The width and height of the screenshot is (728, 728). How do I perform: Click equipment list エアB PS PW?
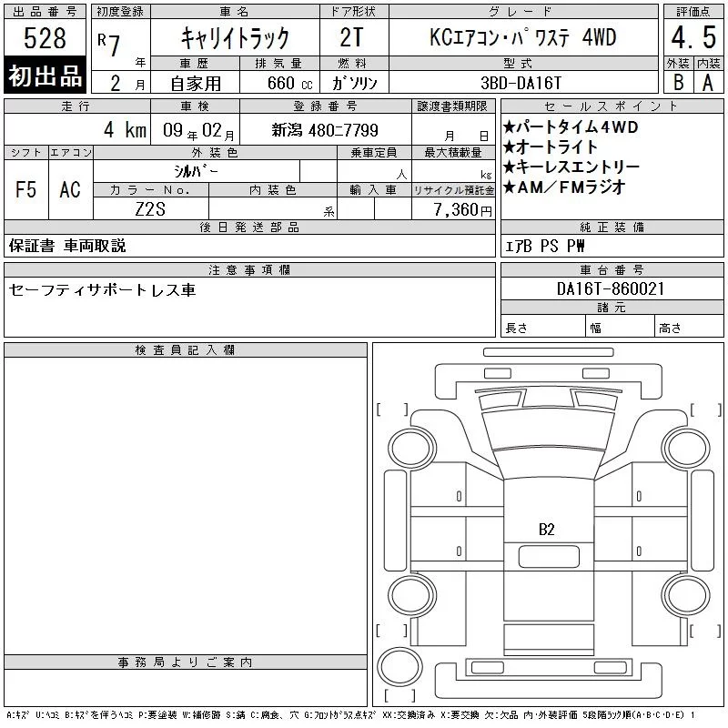click(544, 246)
